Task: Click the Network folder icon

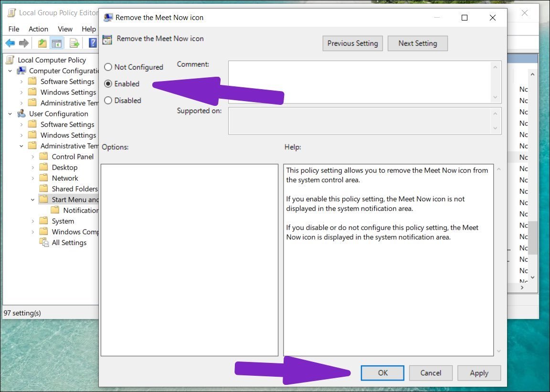Action: tap(44, 178)
